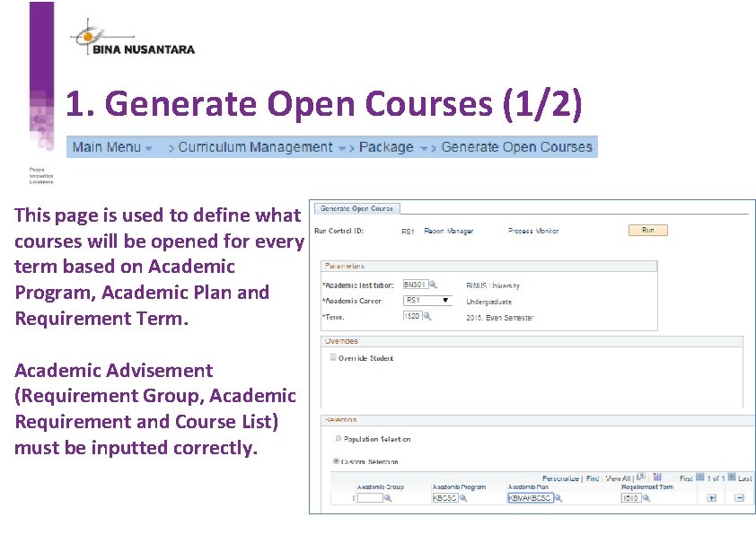Open the Term lookup magnifier
The height and width of the screenshot is (535, 756).
pos(427,314)
